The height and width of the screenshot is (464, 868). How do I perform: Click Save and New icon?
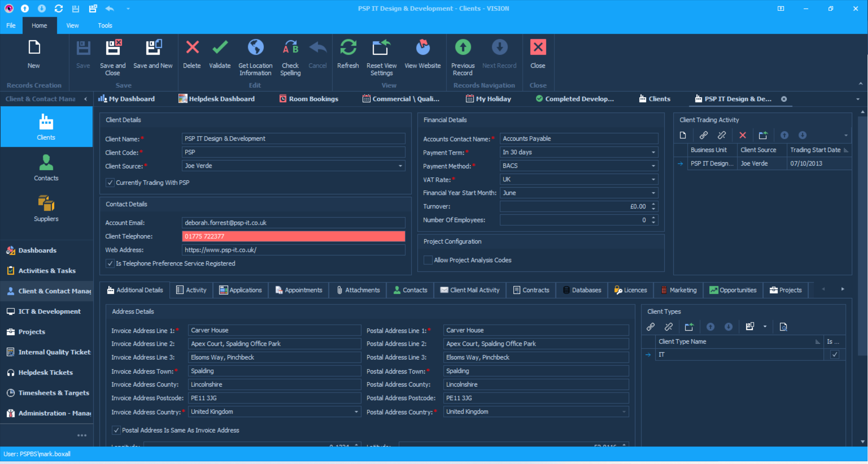[153, 47]
